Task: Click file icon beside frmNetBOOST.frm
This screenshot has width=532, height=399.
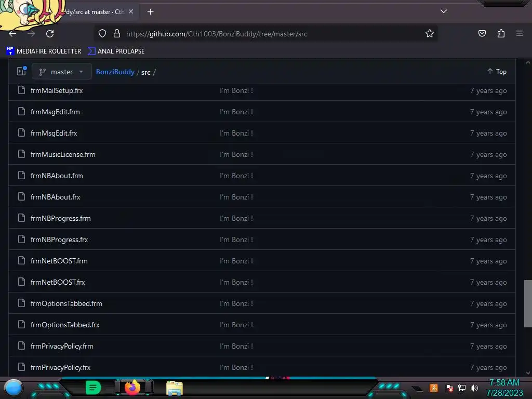Action: (21, 261)
